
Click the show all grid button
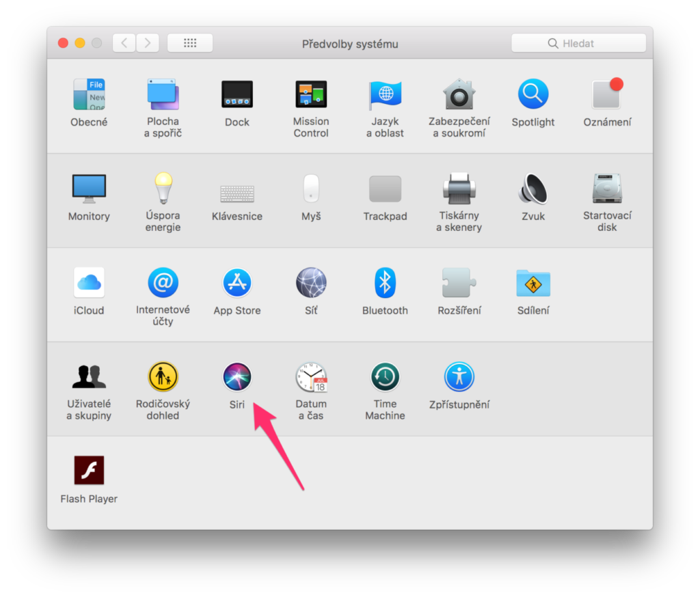click(190, 43)
